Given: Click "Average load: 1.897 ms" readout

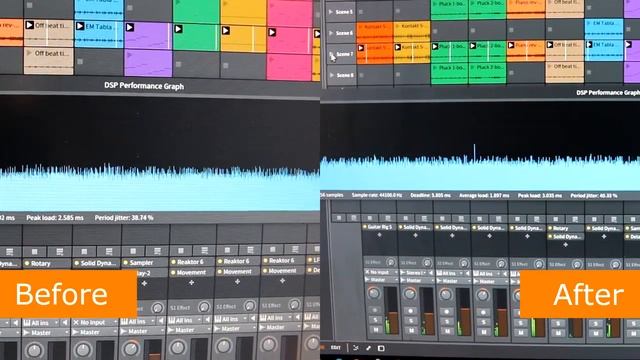Looking at the screenshot, I should pos(484,196).
